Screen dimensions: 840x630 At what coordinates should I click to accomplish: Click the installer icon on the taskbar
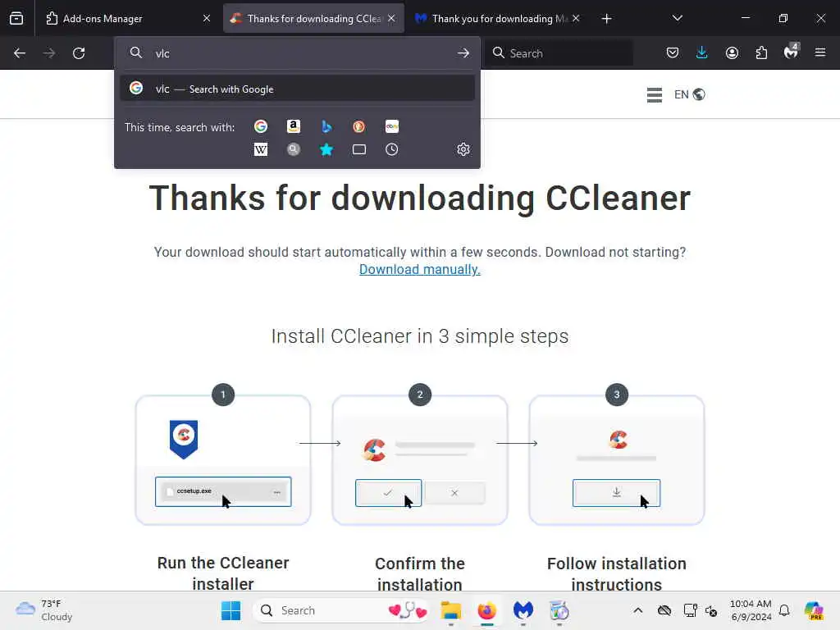pos(559,610)
